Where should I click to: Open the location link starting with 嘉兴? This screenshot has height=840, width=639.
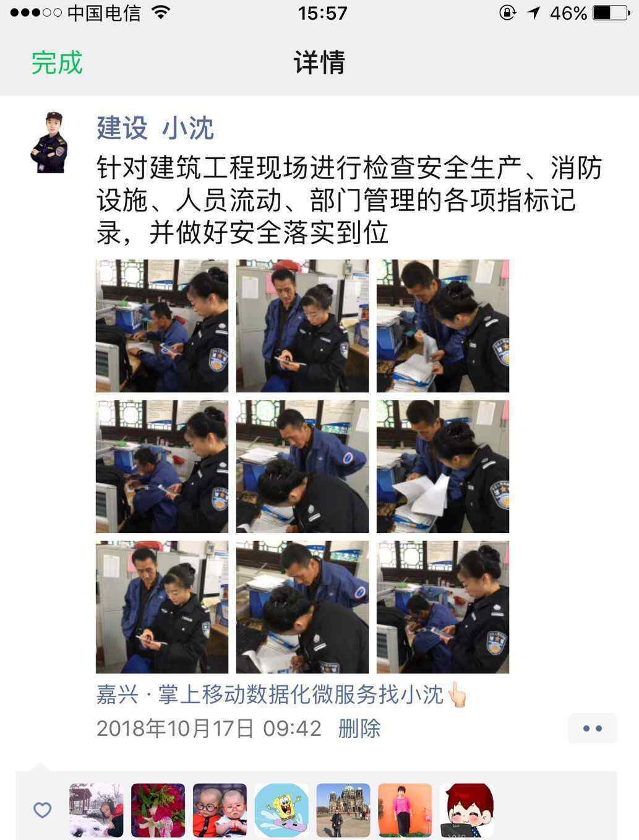(x=281, y=695)
